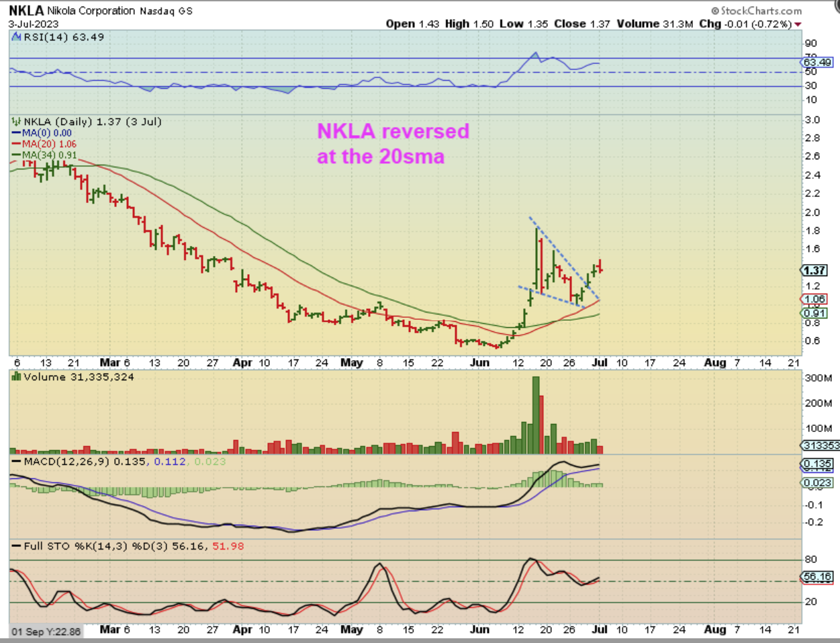Click the candlestick icon beside NKLA (Daily)
This screenshot has width=840, height=643.
(17, 122)
